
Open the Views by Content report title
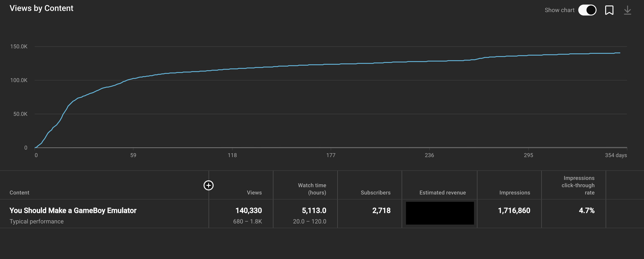click(42, 8)
